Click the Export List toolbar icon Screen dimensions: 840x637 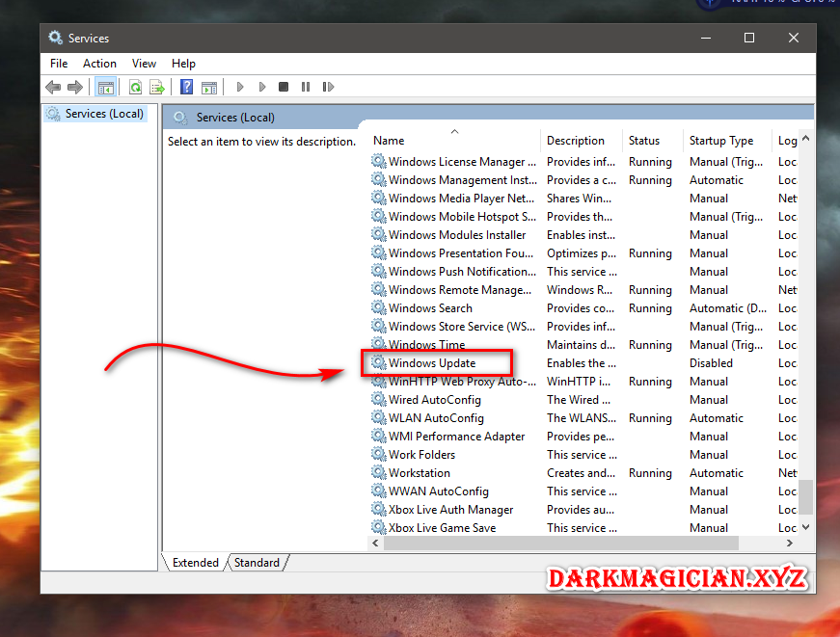(x=157, y=87)
